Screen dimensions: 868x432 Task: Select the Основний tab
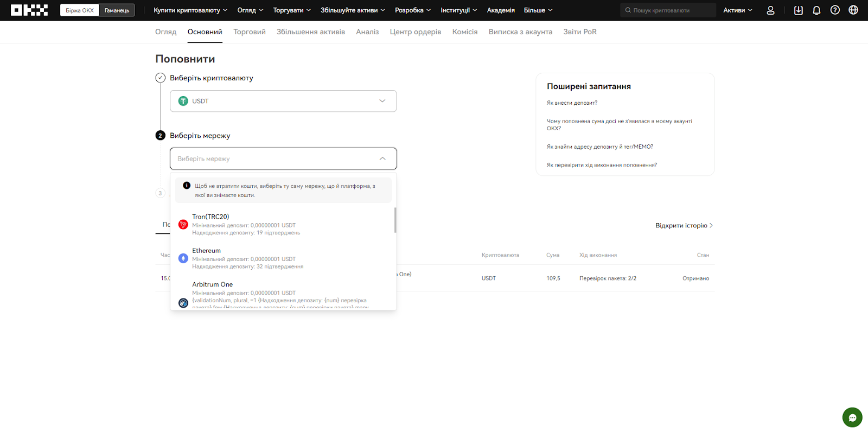pyautogui.click(x=205, y=31)
